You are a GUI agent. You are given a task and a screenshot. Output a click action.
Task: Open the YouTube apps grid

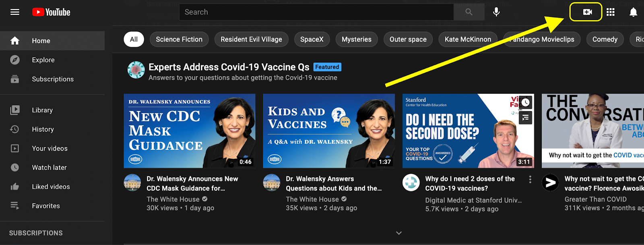tap(611, 12)
